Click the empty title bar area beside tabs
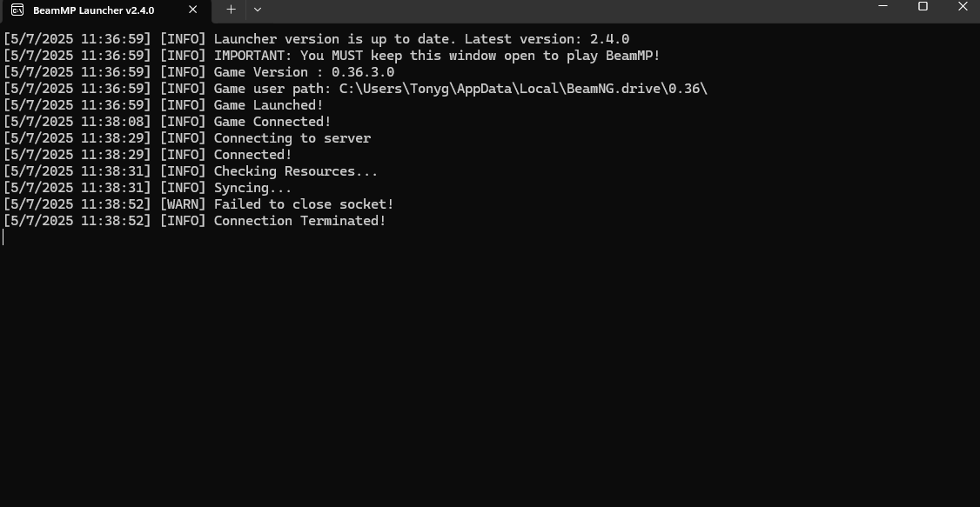The image size is (980, 507). coord(562,10)
